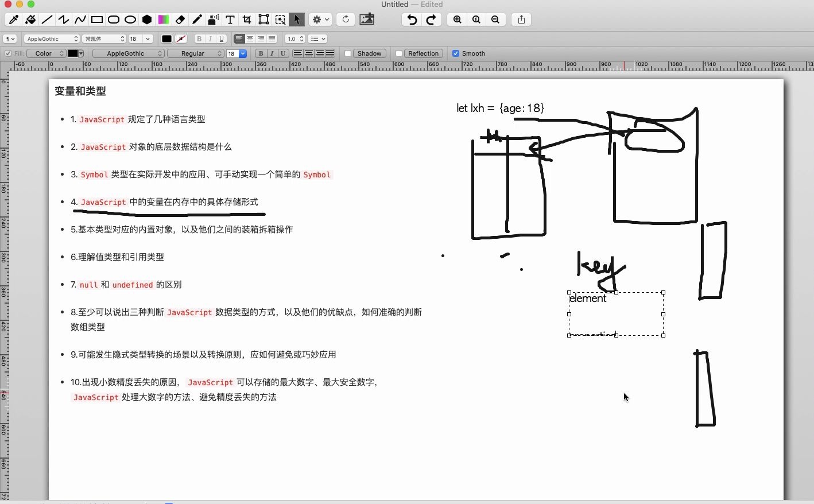Pick the straight Line tool
Viewport: 814px width, 504px height.
tap(46, 20)
